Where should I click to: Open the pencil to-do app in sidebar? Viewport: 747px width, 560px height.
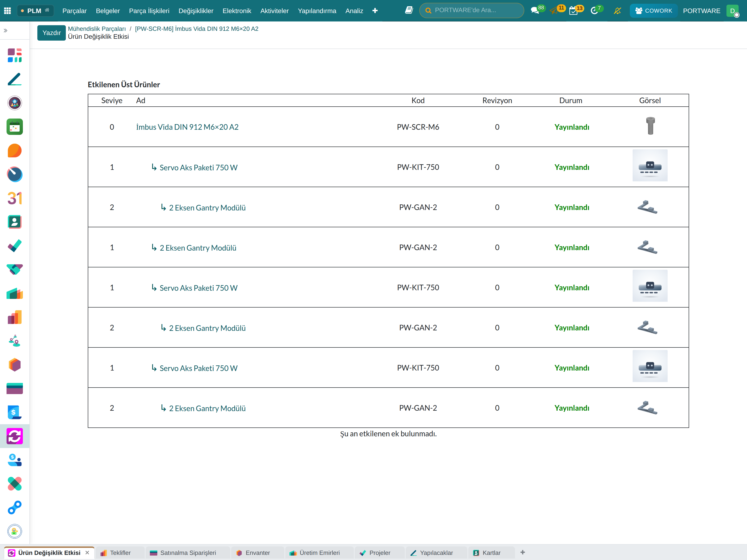14,79
